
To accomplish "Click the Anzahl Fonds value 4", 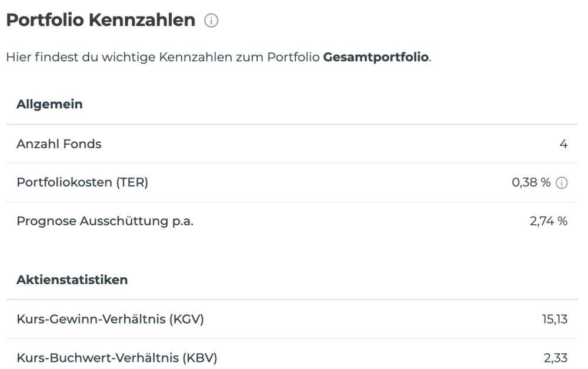I will [x=563, y=144].
